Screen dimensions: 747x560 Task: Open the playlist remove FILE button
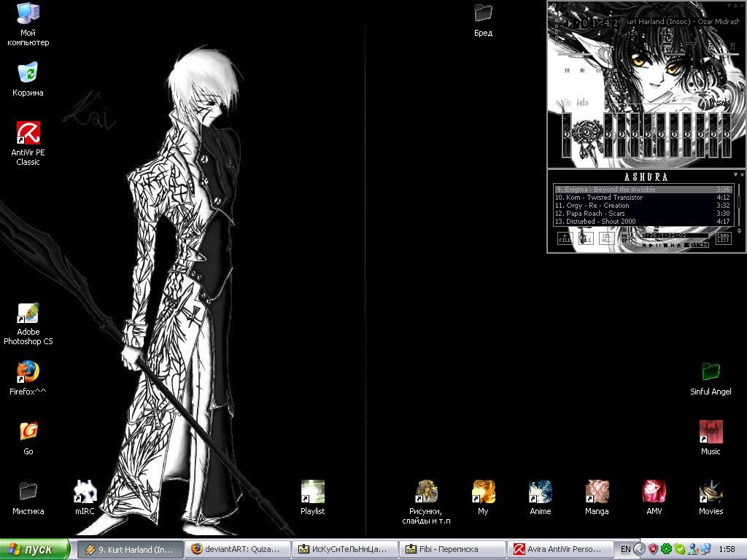[x=586, y=238]
